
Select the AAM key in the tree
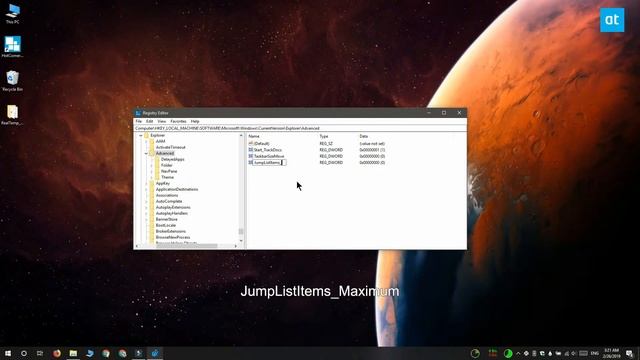160,141
